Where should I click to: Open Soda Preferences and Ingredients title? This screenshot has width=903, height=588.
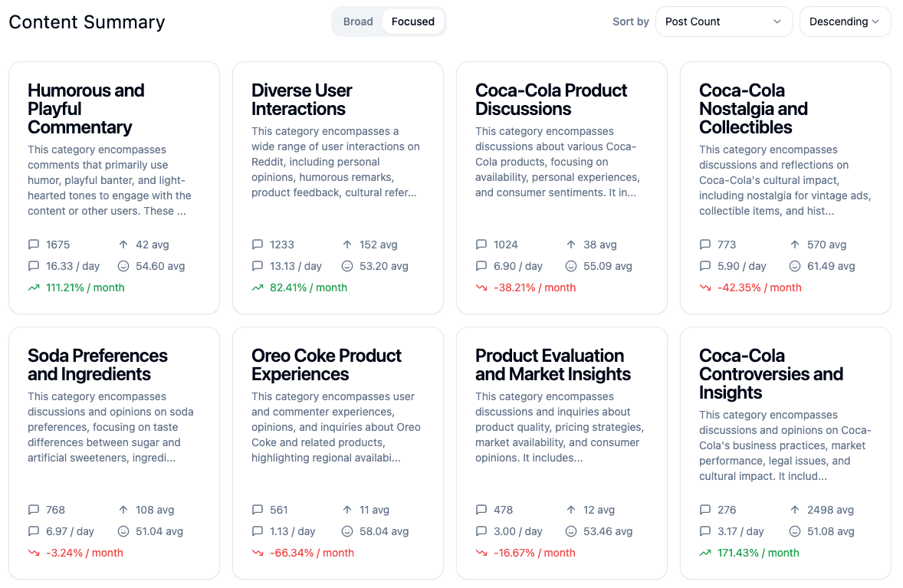97,365
